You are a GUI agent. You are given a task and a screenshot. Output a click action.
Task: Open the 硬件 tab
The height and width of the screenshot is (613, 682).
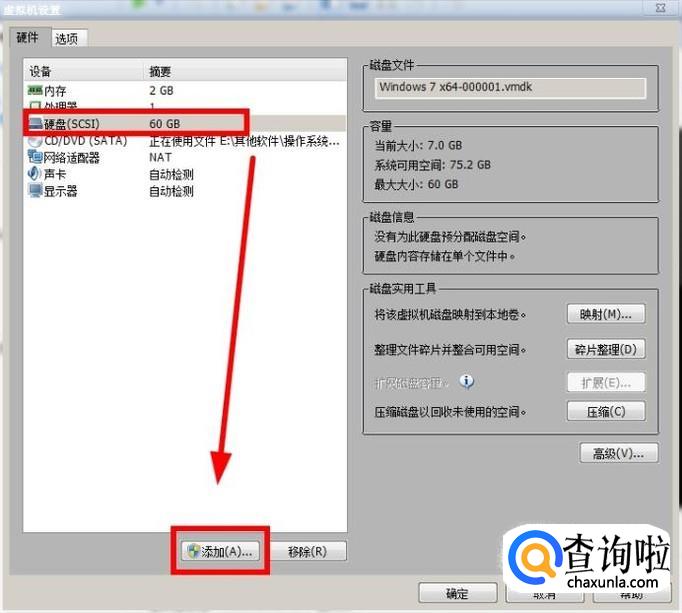pyautogui.click(x=27, y=38)
